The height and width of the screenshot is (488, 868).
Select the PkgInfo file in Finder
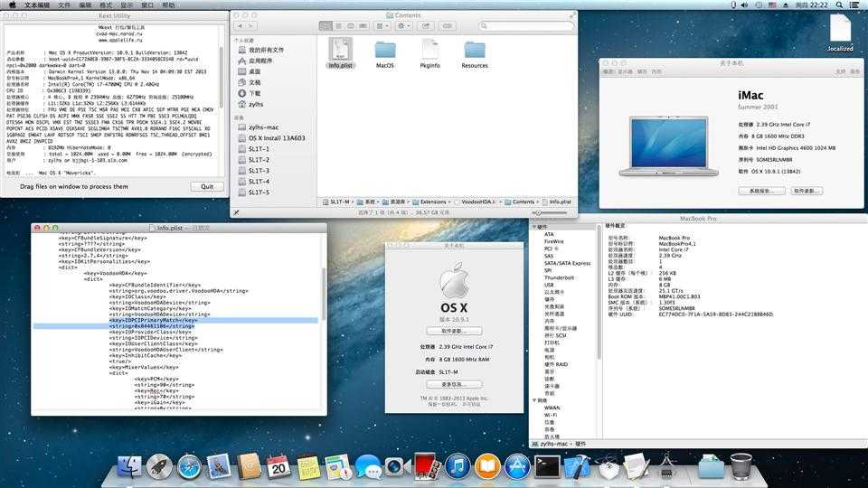point(429,53)
